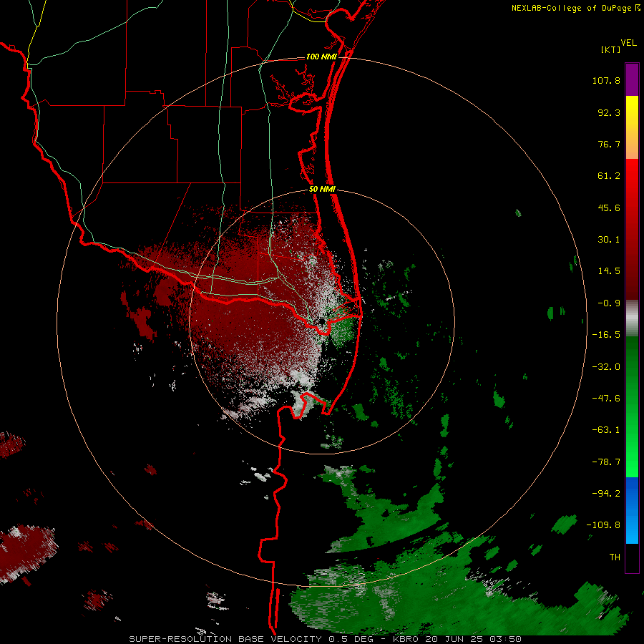
Task: Click the TH label on the legend
Action: pos(615,557)
